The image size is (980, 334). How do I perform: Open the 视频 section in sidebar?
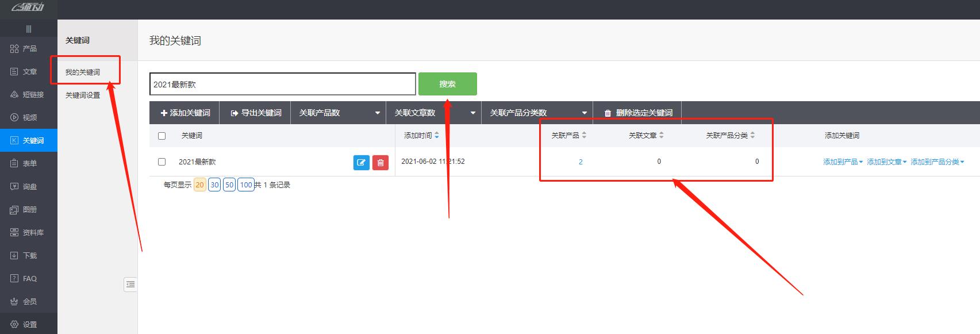tap(29, 117)
